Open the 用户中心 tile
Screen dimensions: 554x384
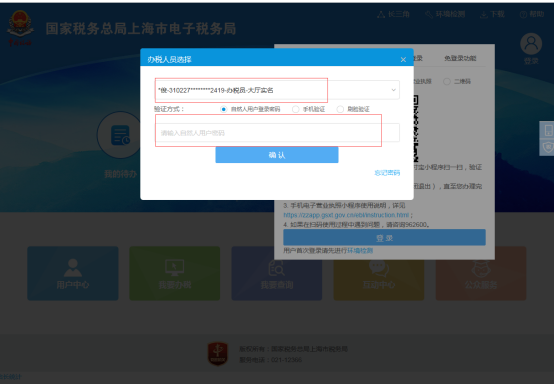[x=73, y=273]
